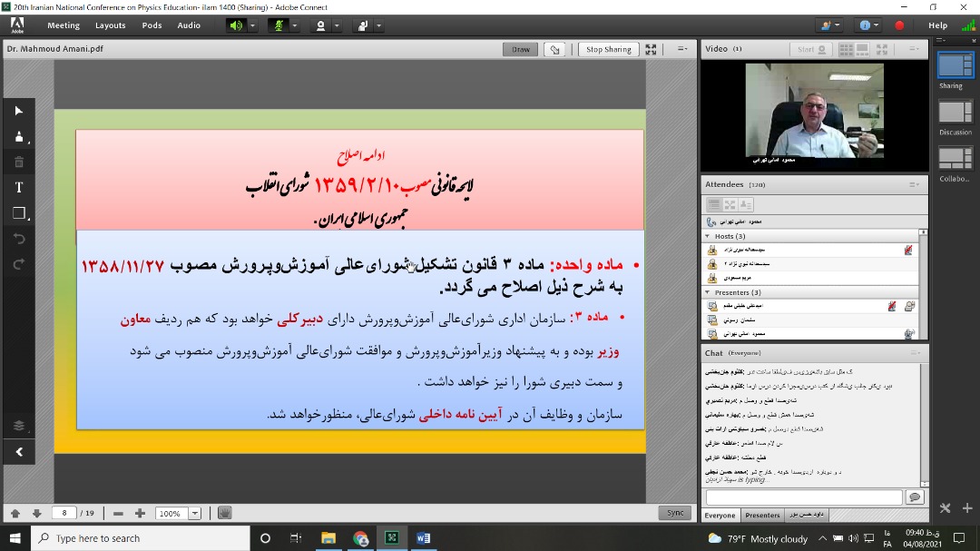This screenshot has width=980, height=551.
Task: Undo the last annotation
Action: [18, 238]
